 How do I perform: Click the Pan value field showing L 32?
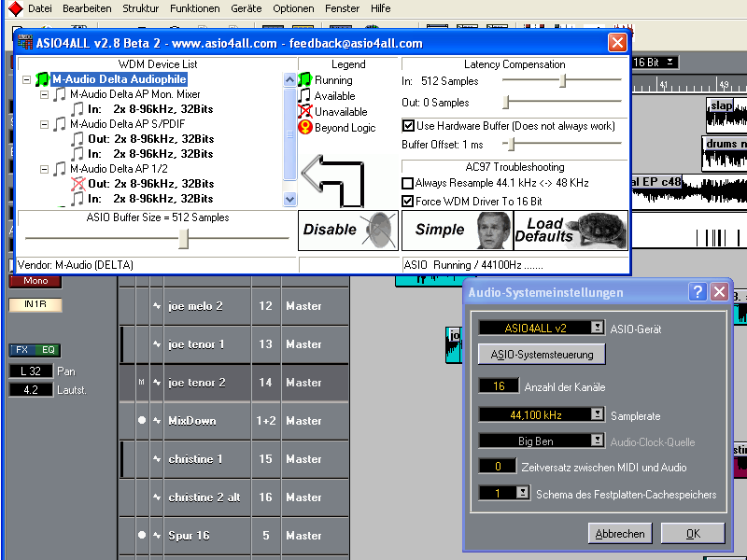click(31, 371)
